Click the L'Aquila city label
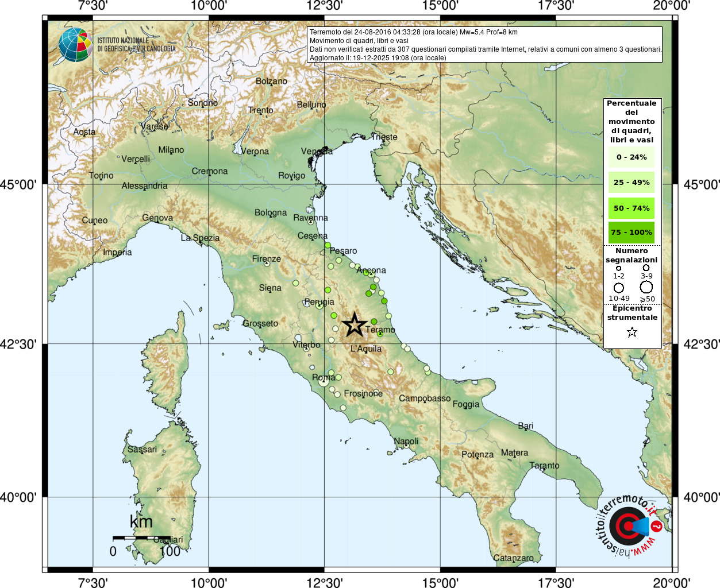 pos(366,349)
